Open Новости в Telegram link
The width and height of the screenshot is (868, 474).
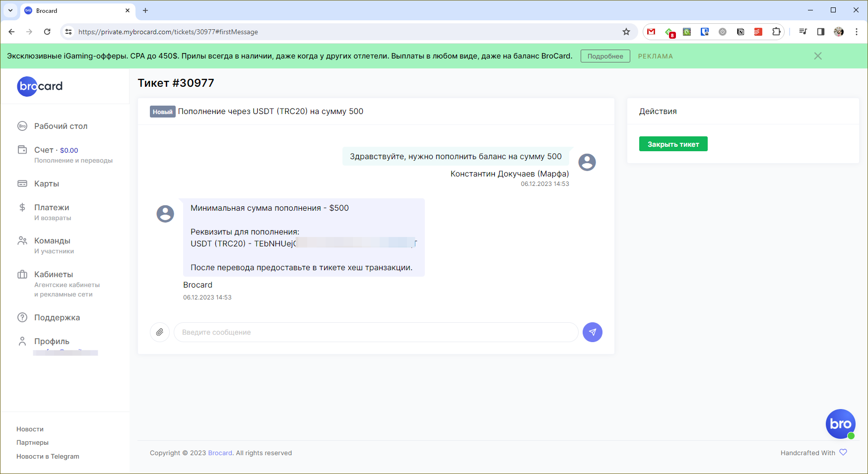[48, 456]
